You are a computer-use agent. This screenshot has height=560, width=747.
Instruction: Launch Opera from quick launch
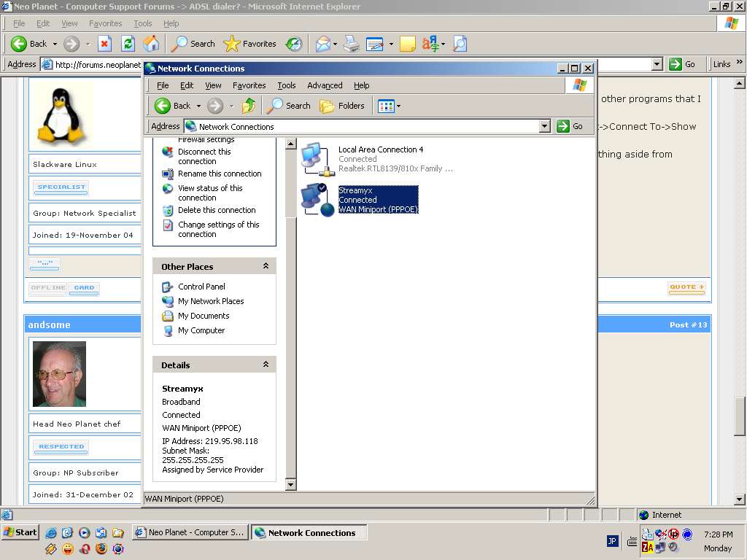pos(85,548)
